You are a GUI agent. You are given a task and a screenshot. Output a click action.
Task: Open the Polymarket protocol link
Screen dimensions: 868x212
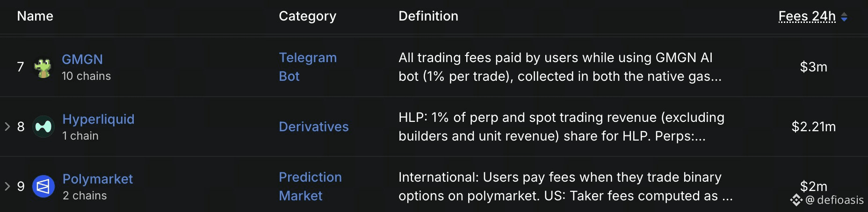click(x=98, y=179)
